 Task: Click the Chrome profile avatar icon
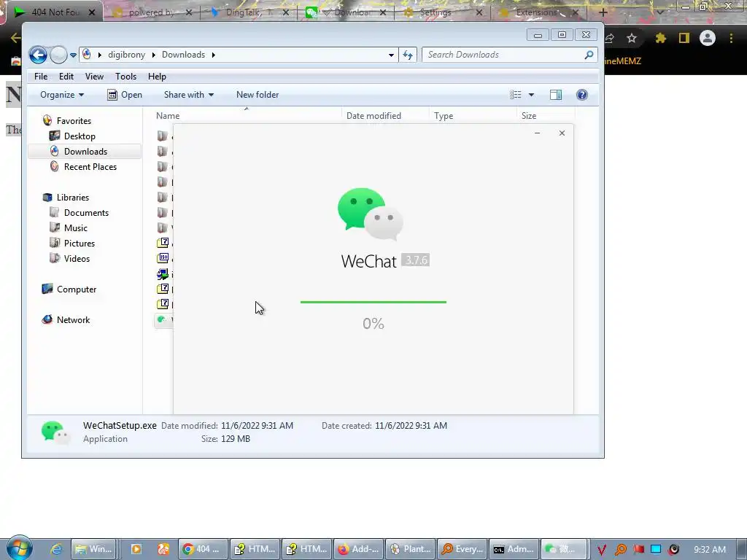708,38
